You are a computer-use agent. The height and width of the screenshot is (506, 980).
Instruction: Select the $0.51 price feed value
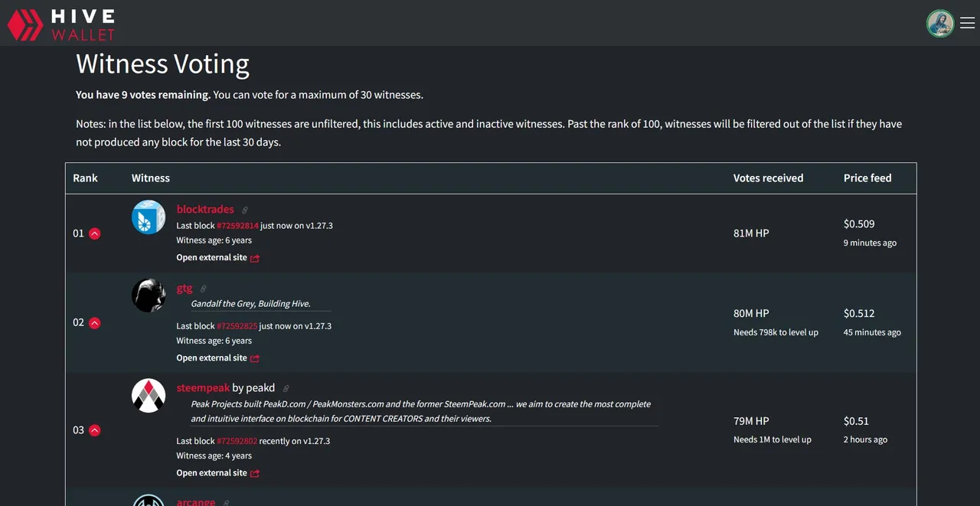click(856, 421)
